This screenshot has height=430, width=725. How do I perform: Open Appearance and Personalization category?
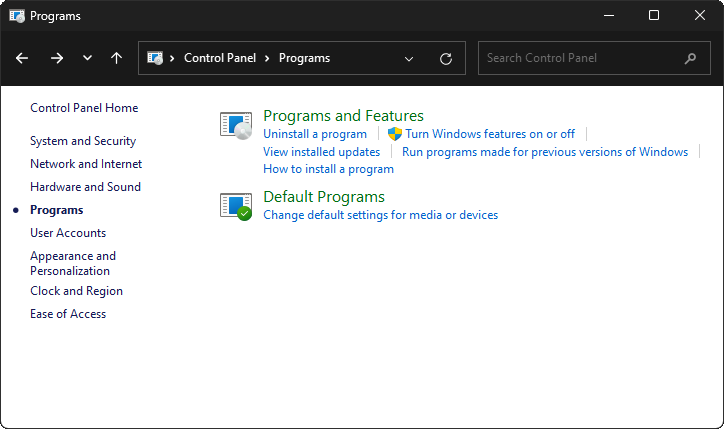73,264
